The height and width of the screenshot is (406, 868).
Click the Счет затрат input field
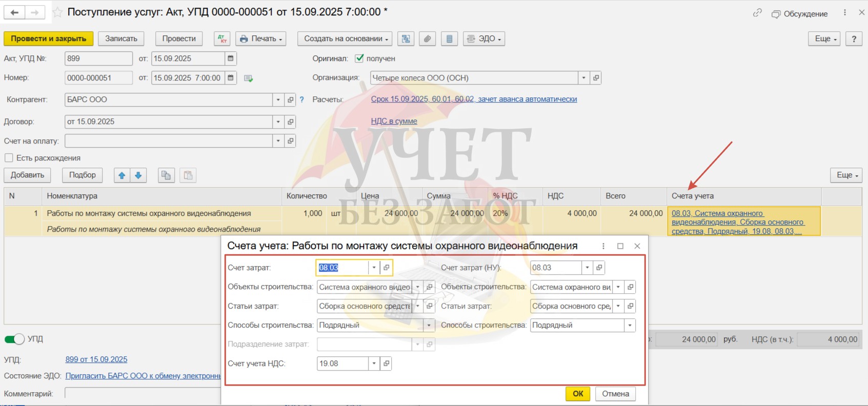tap(342, 268)
